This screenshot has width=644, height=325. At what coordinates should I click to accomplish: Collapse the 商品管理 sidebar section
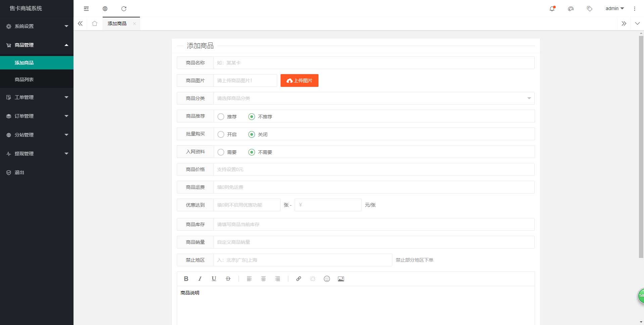(x=37, y=45)
